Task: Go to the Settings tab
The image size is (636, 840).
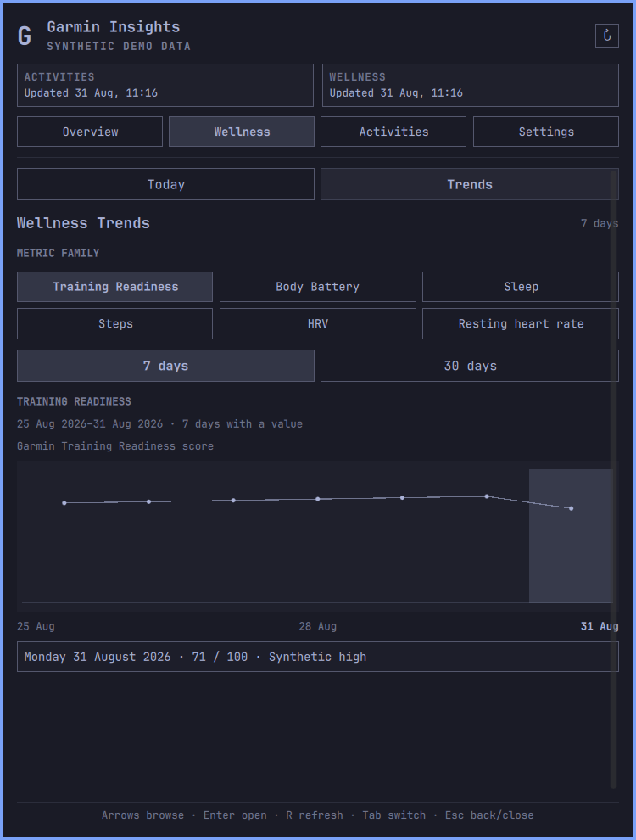Action: (546, 132)
